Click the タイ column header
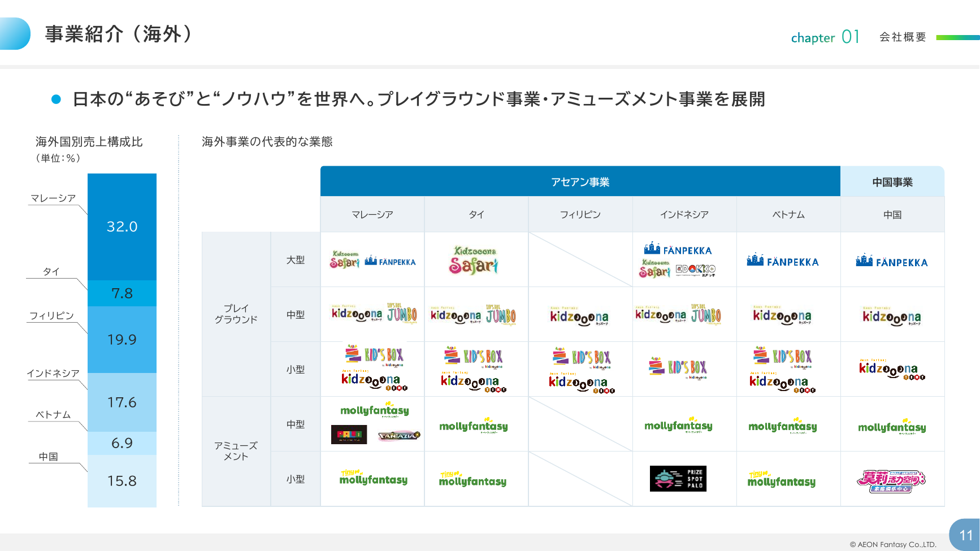 point(476,214)
